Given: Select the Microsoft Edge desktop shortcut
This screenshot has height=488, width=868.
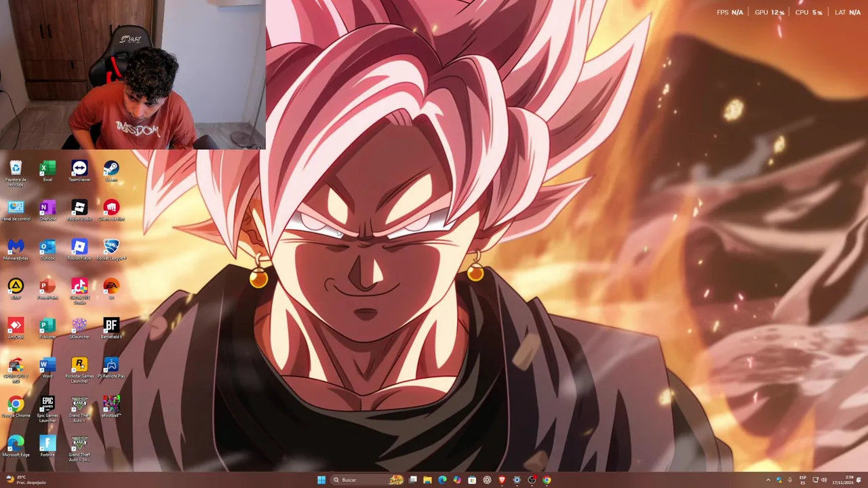Looking at the screenshot, I should [16, 447].
